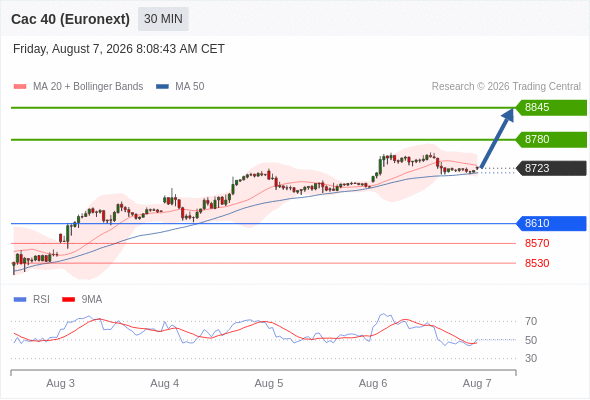
Task: Click the Aug 7 date axis label
Action: (x=477, y=383)
